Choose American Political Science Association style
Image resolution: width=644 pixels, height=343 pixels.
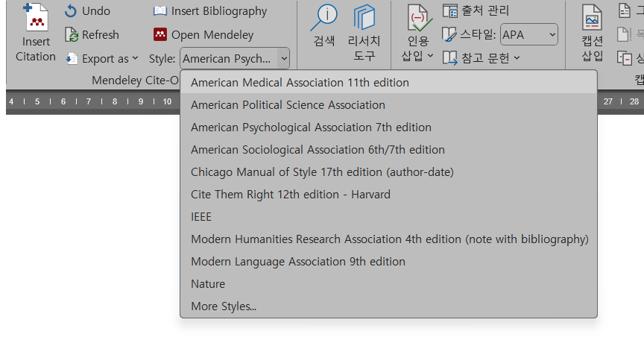(x=388, y=105)
